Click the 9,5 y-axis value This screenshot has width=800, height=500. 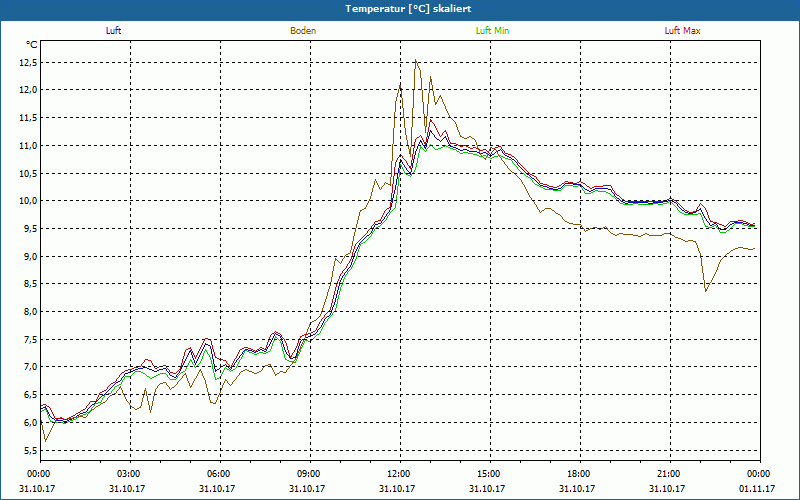coord(30,229)
